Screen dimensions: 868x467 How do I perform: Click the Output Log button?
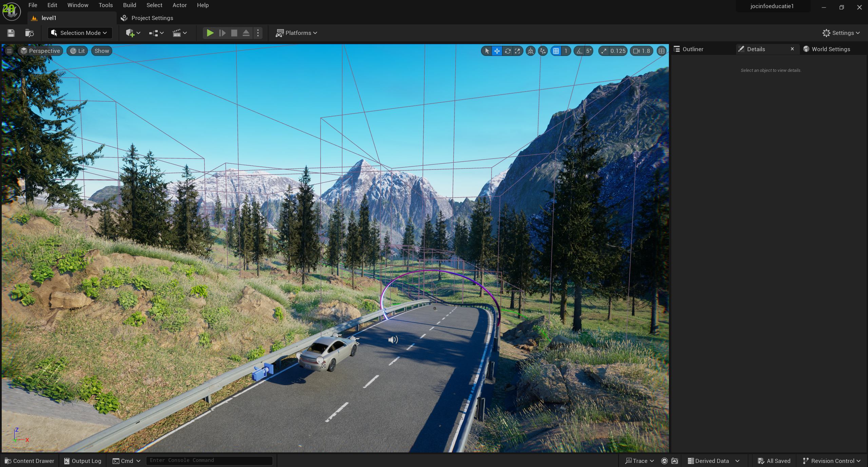point(83,461)
